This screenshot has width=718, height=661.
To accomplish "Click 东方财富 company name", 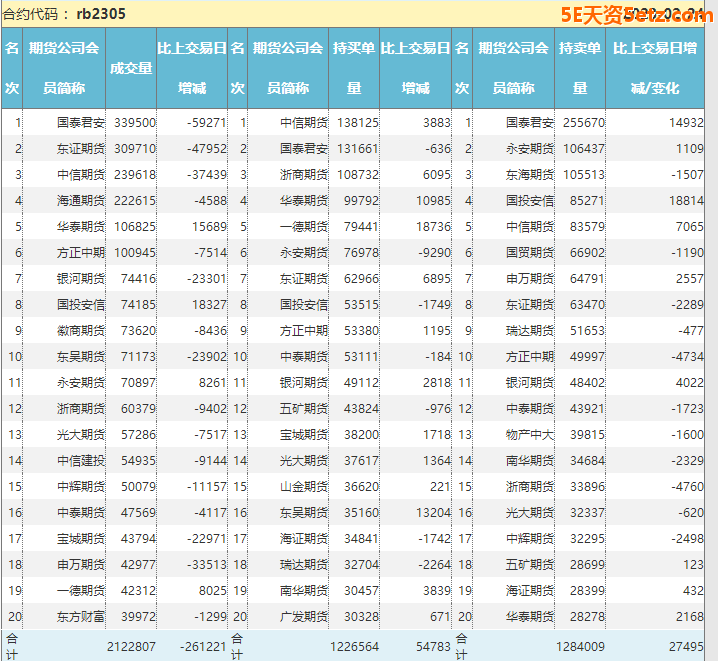I will coord(81,617).
